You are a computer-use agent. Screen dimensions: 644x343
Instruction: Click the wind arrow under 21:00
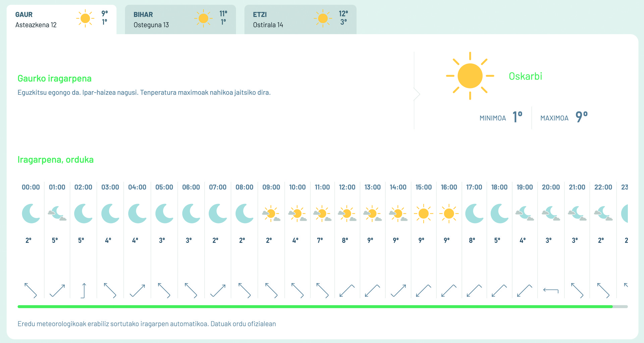click(x=577, y=290)
